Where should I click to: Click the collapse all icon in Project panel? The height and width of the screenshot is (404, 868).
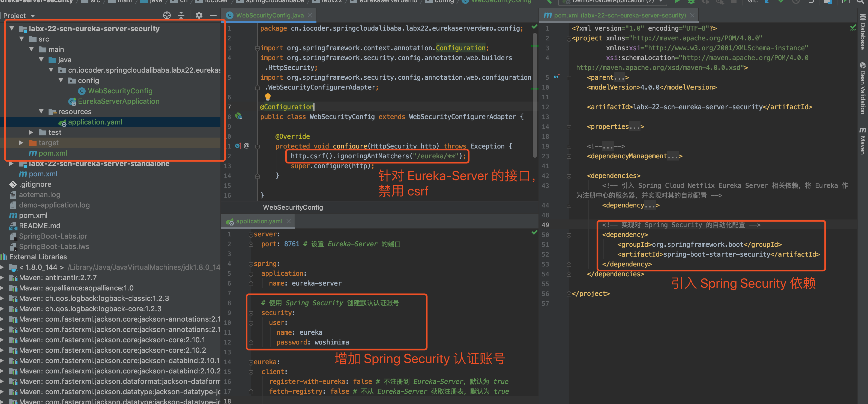[x=181, y=15]
